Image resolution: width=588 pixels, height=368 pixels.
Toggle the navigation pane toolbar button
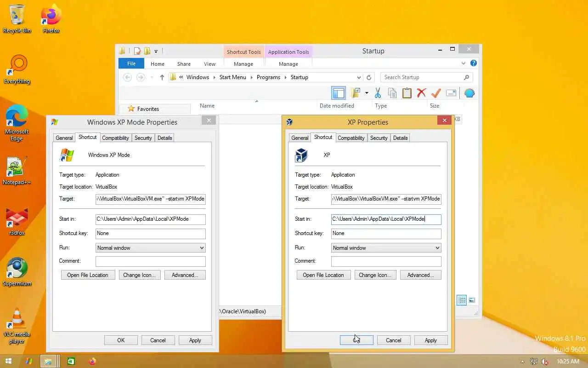click(339, 93)
